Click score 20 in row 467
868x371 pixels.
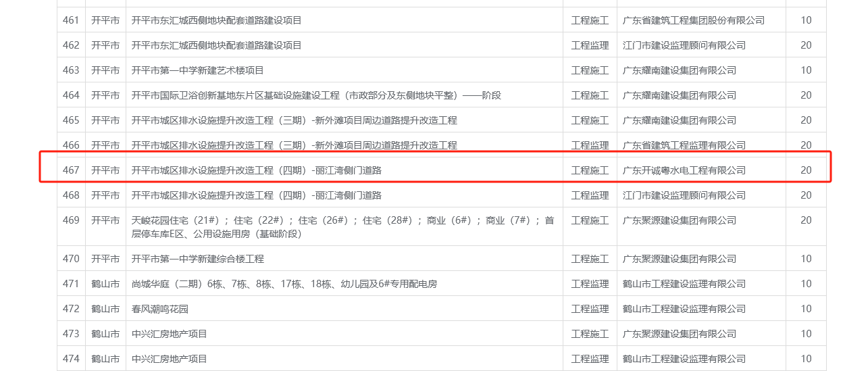pos(806,170)
